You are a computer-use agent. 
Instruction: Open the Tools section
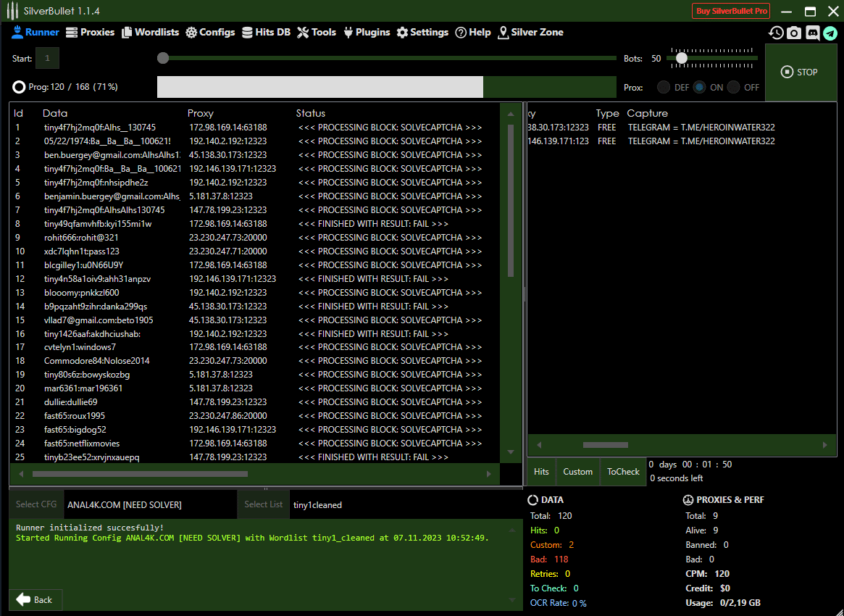pyautogui.click(x=317, y=32)
